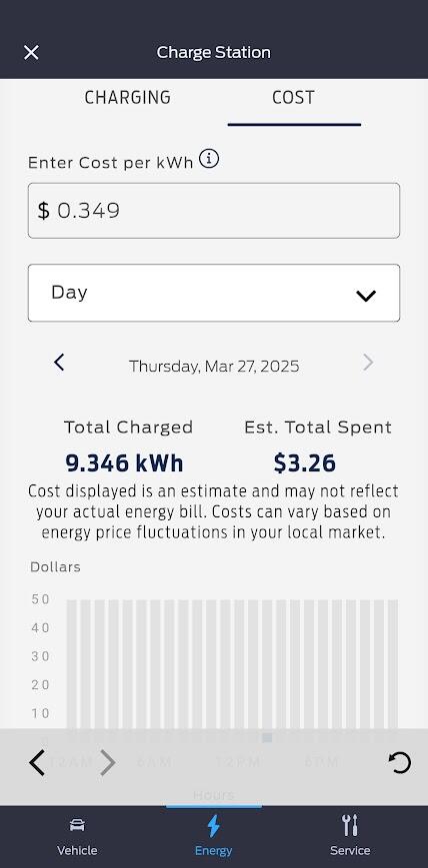Tap the Vehicle car icon
Viewport: 428px width, 868px height.
click(77, 825)
